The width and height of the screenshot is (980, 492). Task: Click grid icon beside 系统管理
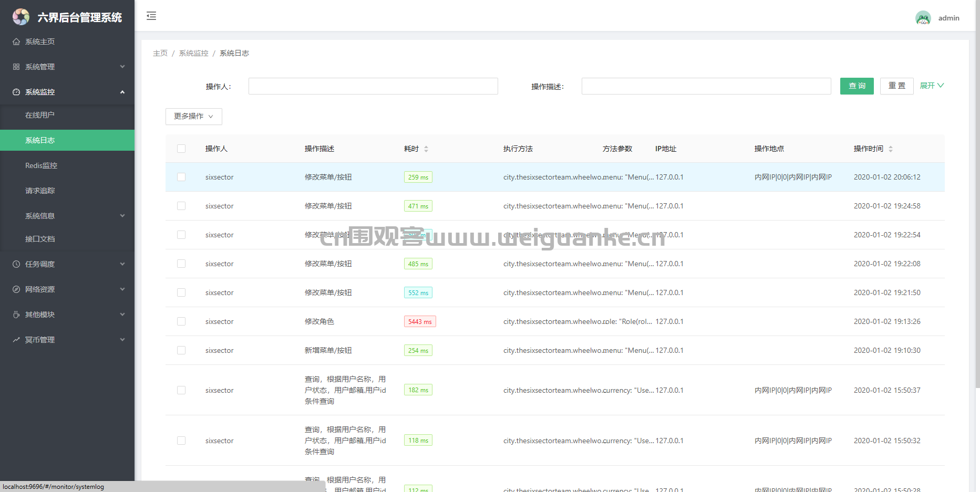[16, 67]
